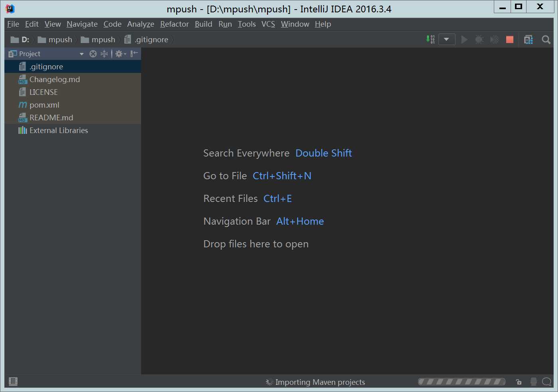This screenshot has height=392, width=558.
Task: Open Project view mode dropdown
Action: [x=82, y=54]
